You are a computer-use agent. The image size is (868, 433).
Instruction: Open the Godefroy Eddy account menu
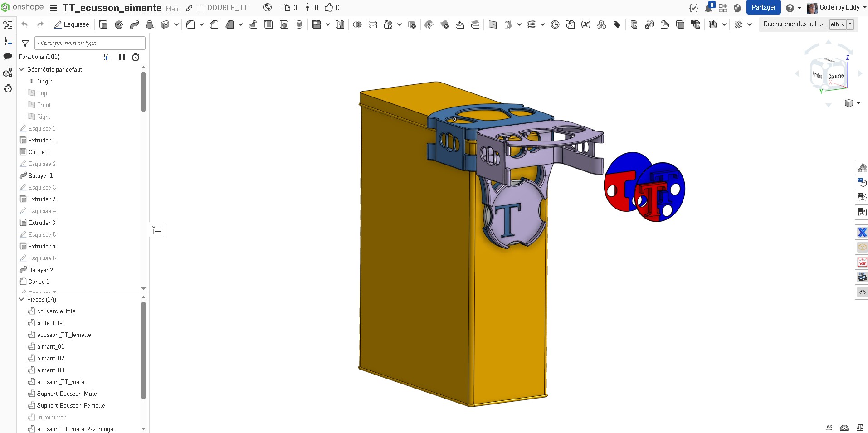(x=836, y=8)
